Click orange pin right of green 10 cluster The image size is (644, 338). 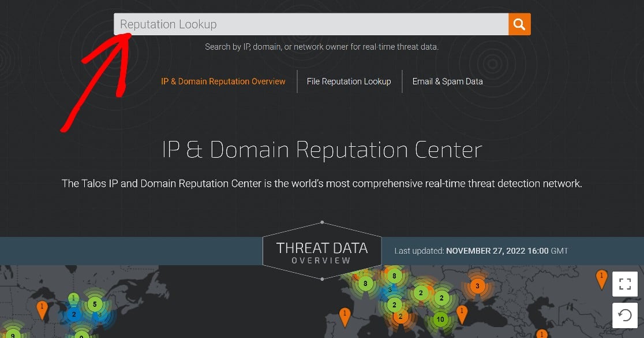pyautogui.click(x=462, y=314)
